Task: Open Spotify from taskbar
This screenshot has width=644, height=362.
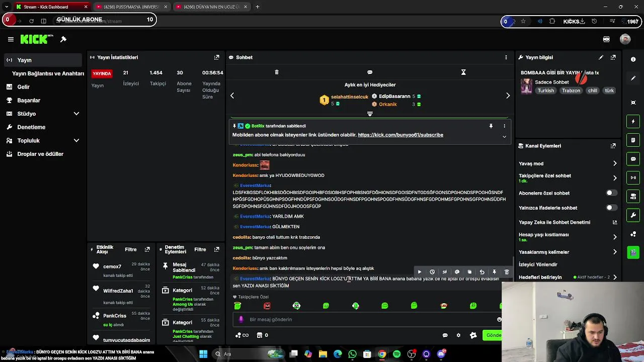Action: tap(396, 354)
